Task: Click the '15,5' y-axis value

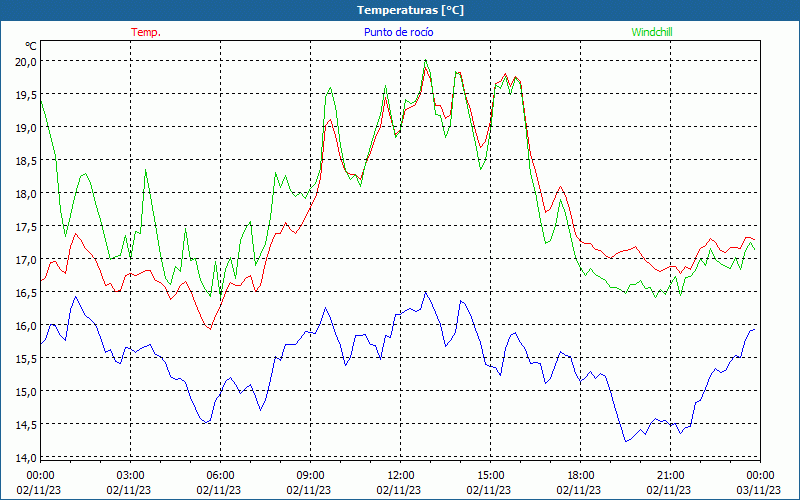Action: pyautogui.click(x=27, y=358)
